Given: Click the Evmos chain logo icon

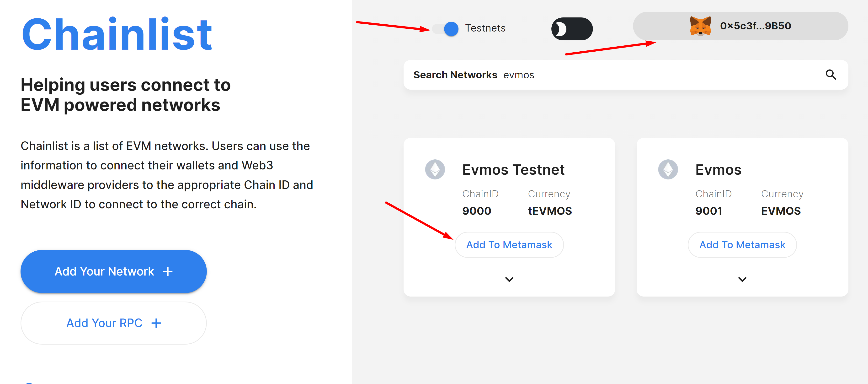Looking at the screenshot, I should click(668, 169).
